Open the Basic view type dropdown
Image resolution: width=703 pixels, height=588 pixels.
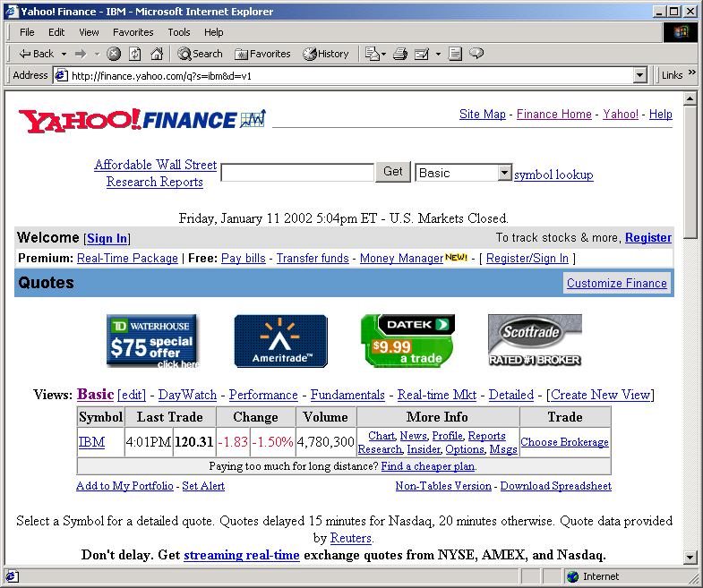pos(504,173)
